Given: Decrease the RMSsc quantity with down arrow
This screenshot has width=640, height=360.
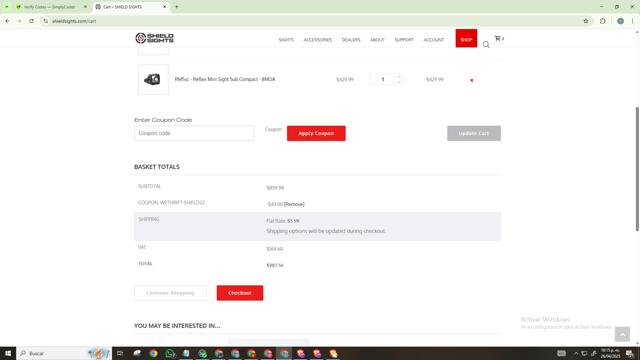Looking at the screenshot, I should pos(399,82).
